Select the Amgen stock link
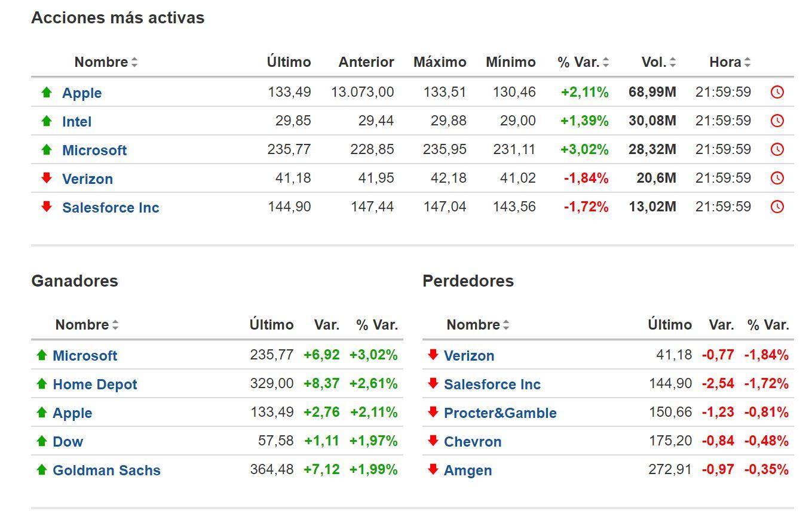The image size is (812, 529). [x=468, y=470]
